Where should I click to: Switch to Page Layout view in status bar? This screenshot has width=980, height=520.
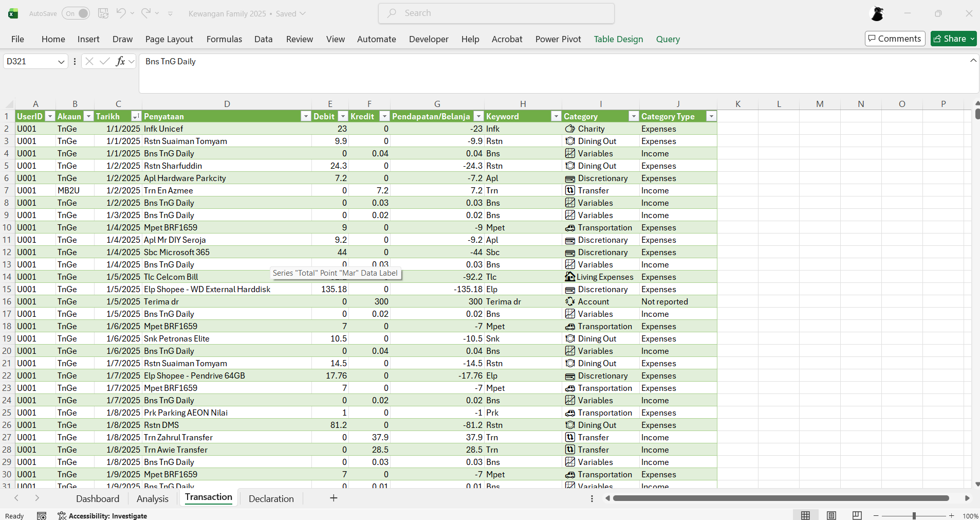tap(832, 515)
